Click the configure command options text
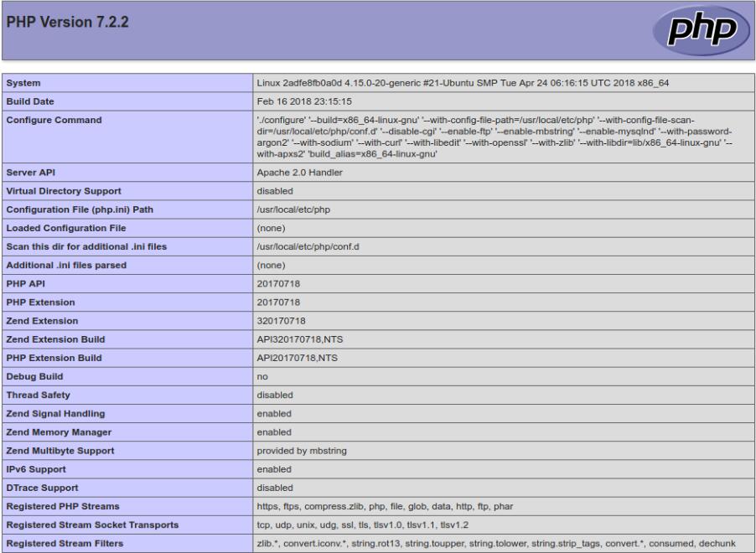The width and height of the screenshot is (756, 553). tap(495, 137)
